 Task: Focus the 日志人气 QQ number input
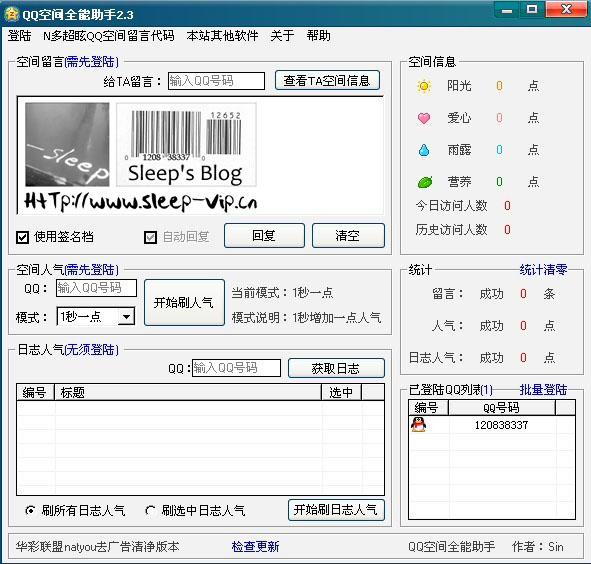click(x=236, y=368)
